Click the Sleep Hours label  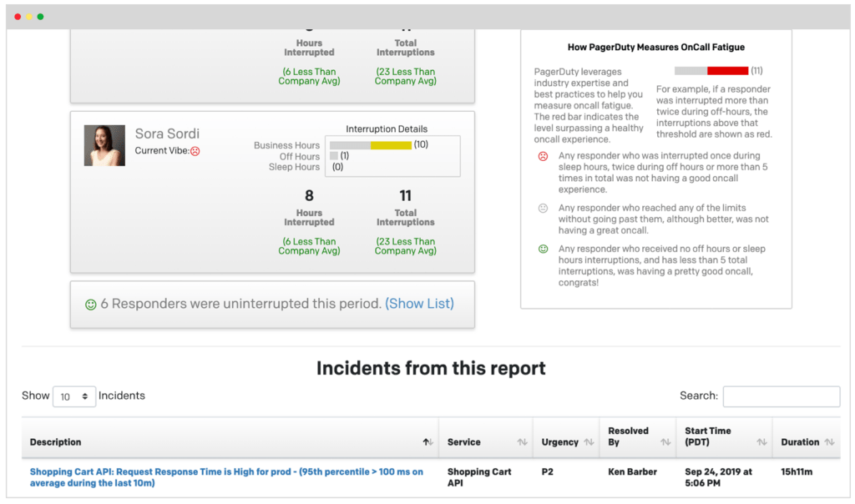294,167
